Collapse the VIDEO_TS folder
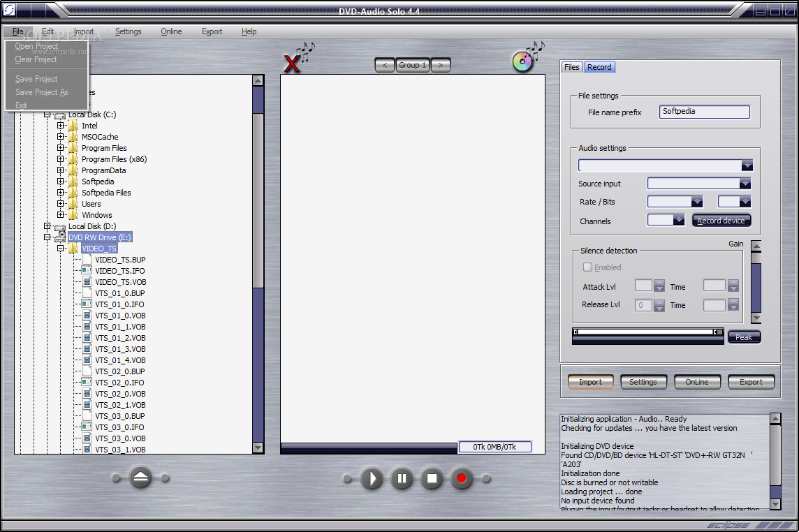 pyautogui.click(x=61, y=249)
